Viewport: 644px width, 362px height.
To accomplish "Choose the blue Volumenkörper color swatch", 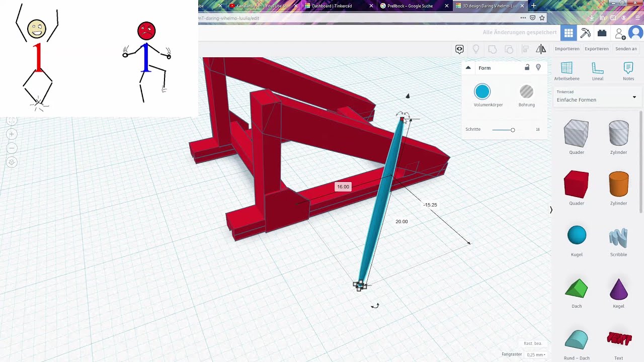I will [482, 92].
